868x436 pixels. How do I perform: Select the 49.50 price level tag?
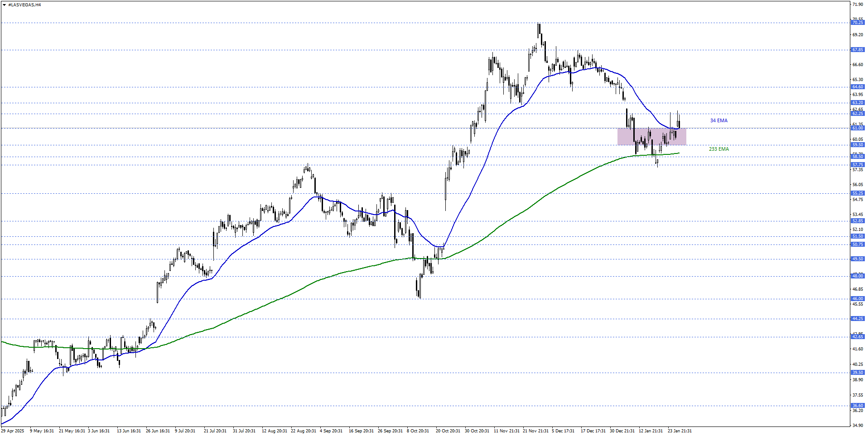coord(857,259)
